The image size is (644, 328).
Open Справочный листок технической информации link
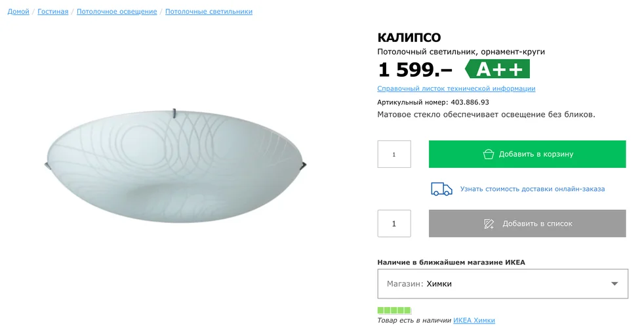(x=456, y=89)
